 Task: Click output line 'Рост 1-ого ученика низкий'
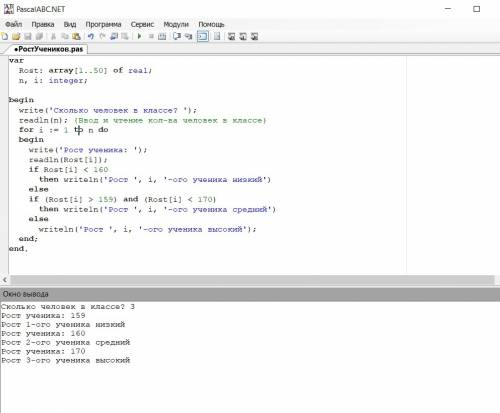click(63, 325)
